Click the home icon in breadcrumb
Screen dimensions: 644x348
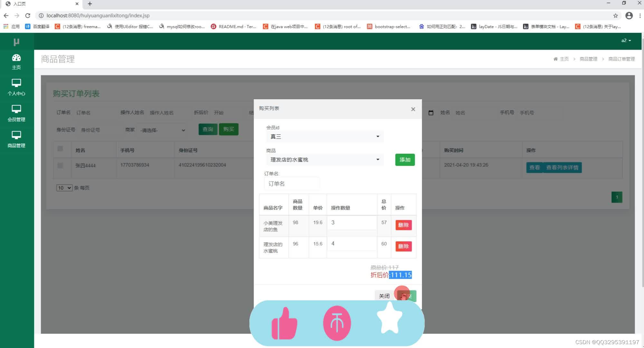[555, 59]
